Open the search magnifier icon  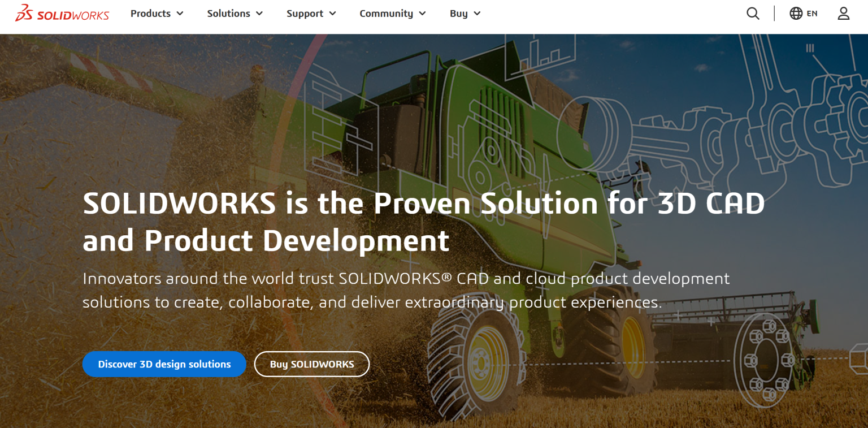click(x=753, y=14)
